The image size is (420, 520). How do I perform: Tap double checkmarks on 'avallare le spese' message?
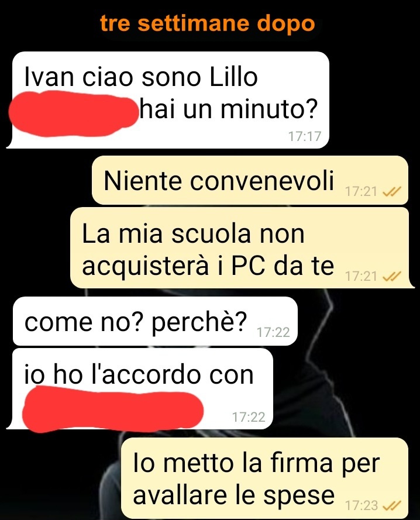pos(392,505)
